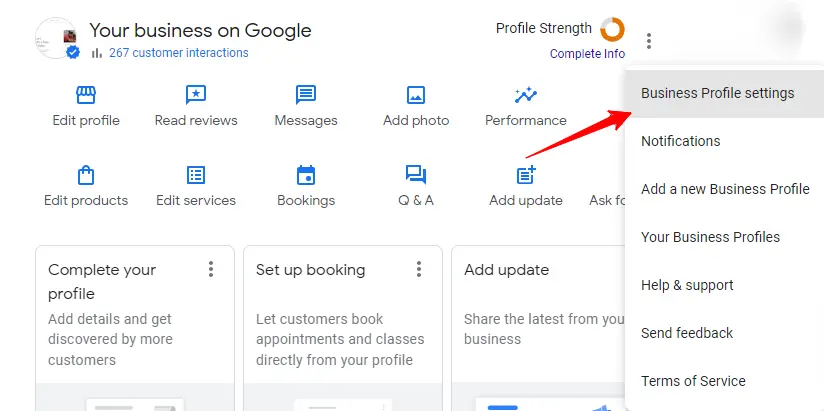Choose Notifications from the menu

[x=680, y=141]
